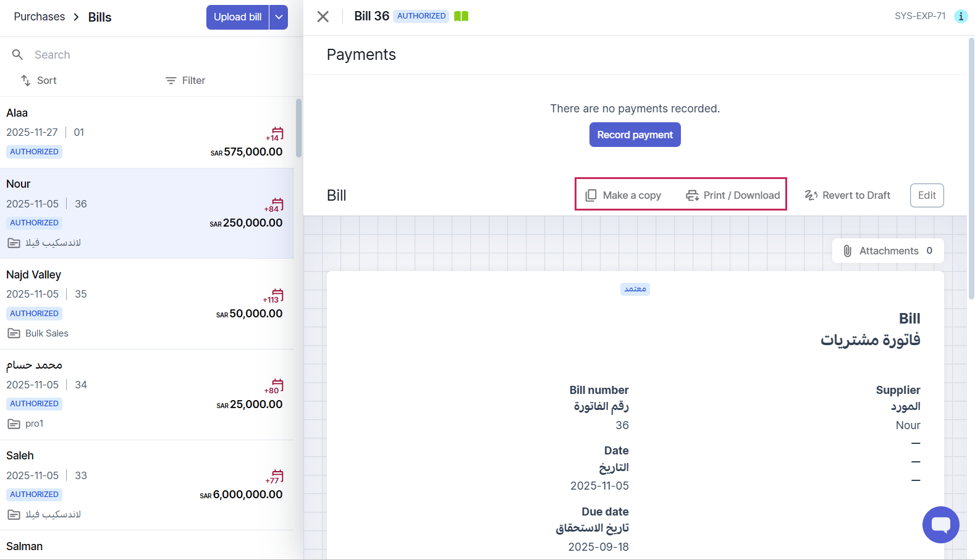Revert the bill to Draft
The height and width of the screenshot is (560, 975).
tap(848, 195)
